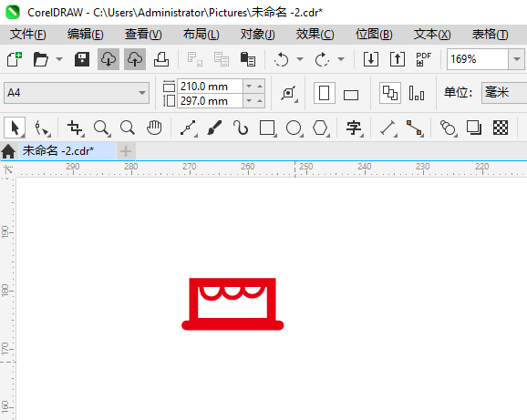Open the units dropdown showing 毫米
Screen dimensions: 527x420
[x=504, y=93]
